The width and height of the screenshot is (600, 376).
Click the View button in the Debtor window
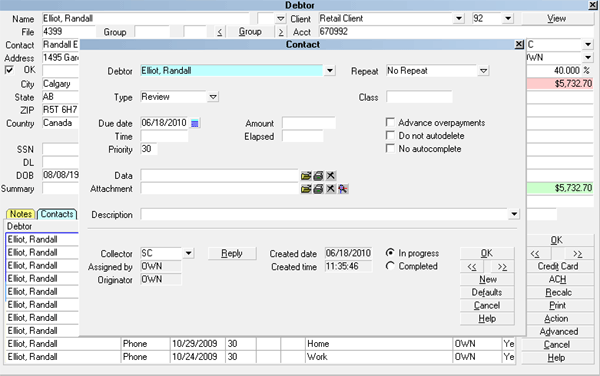click(557, 18)
